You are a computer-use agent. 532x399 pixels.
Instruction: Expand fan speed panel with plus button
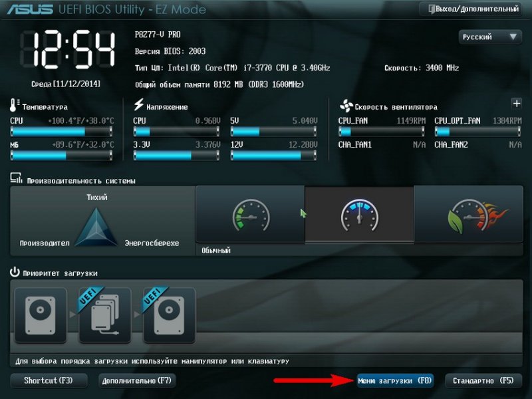pos(517,104)
